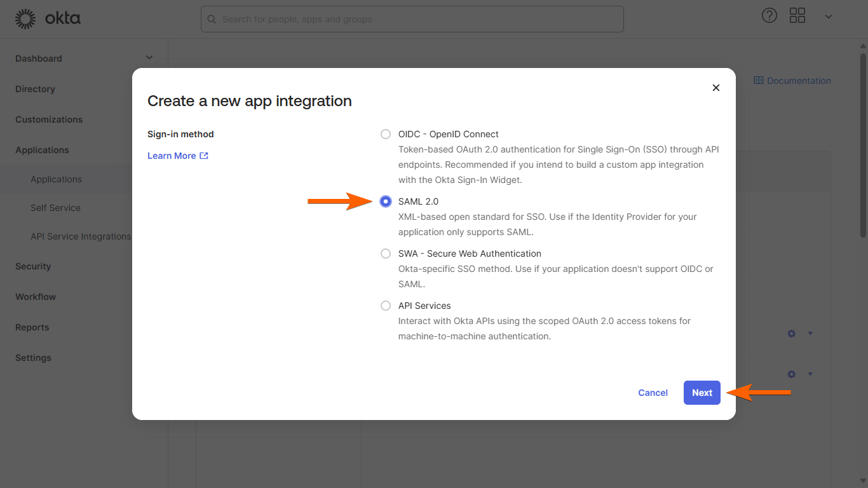Expand the dropdown arrow beside upper gear

click(810, 334)
